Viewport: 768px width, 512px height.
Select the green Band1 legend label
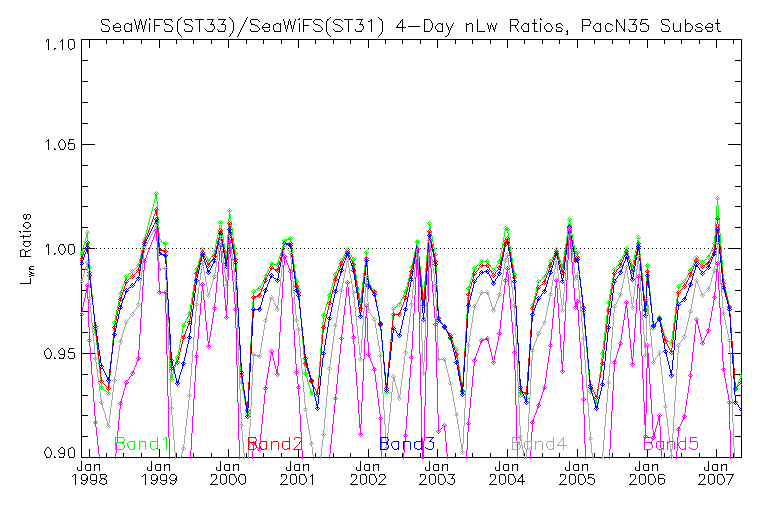coord(142,444)
